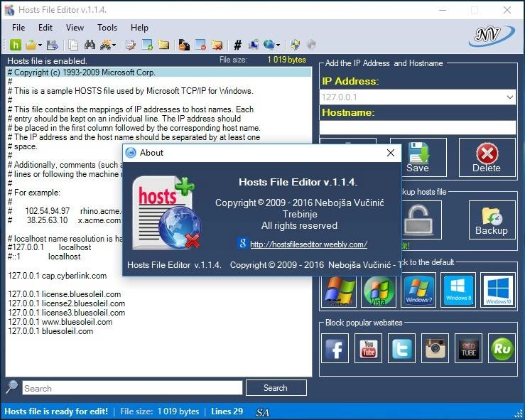
Task: Click the green Ru block icon
Action: coord(502,348)
